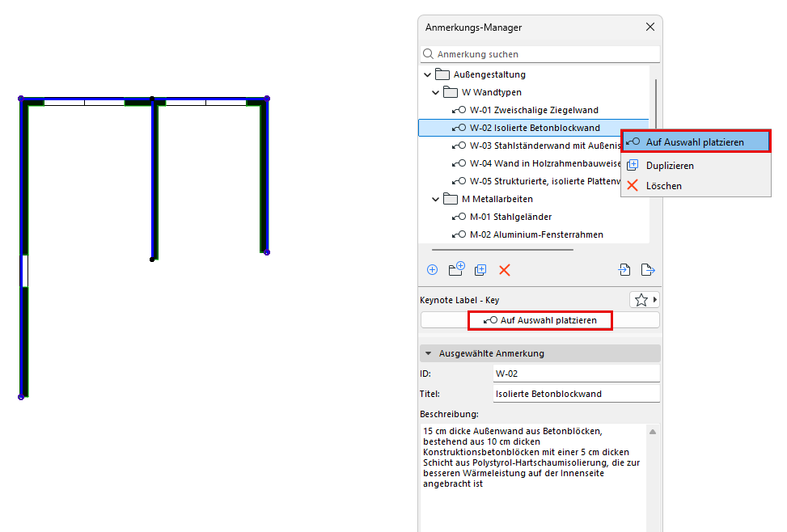787x532 pixels.
Task: Click keynote icon beside W-01 Zweischalige Ziegelwand
Action: 459,110
